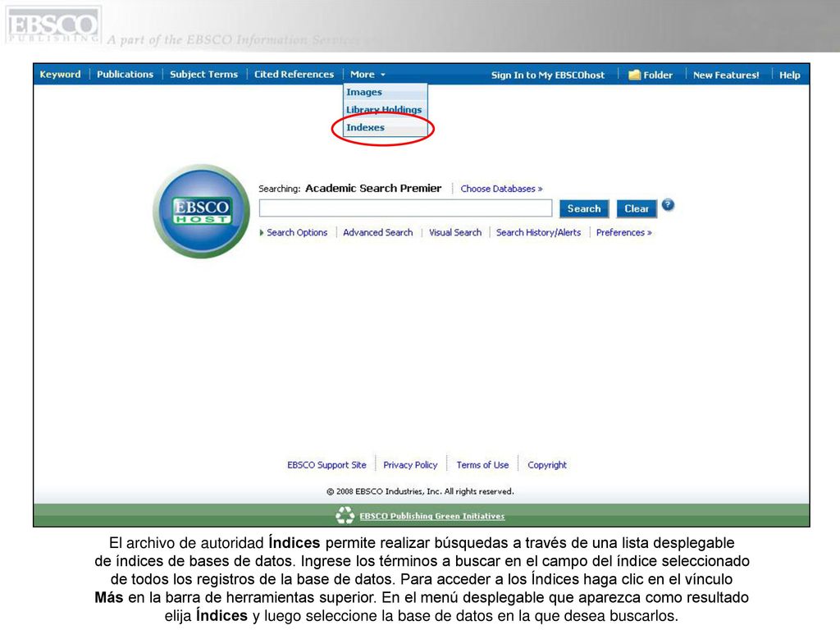Open Advanced Search
Viewport: 840px width, 630px height.
(x=377, y=232)
